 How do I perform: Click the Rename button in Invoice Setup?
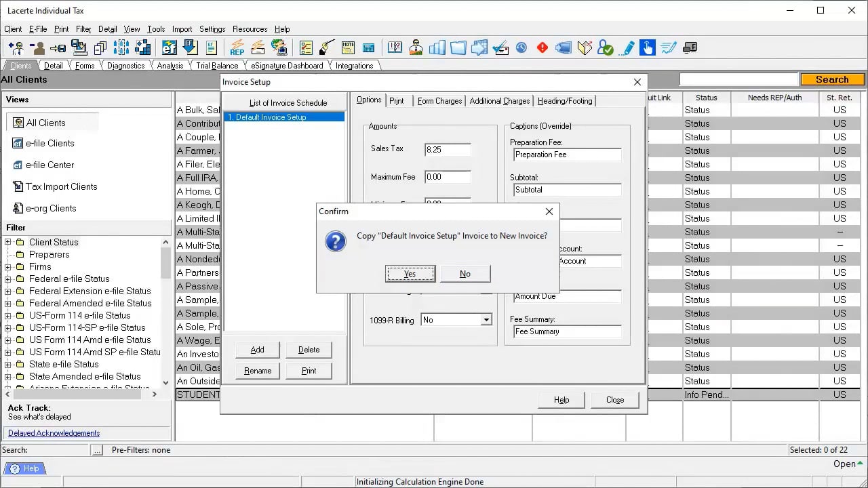(258, 371)
